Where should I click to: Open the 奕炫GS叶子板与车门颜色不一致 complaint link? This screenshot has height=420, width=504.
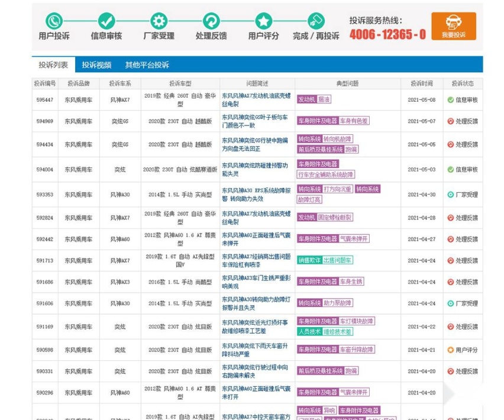click(255, 121)
